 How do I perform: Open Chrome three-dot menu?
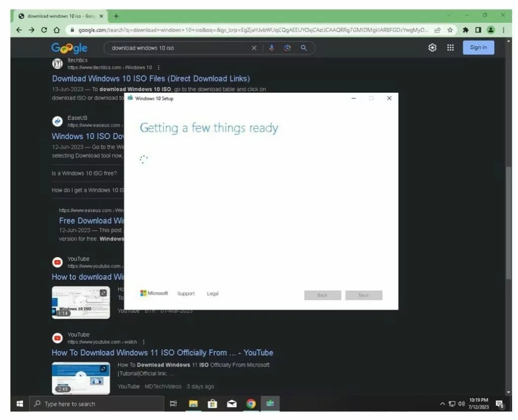tap(503, 30)
